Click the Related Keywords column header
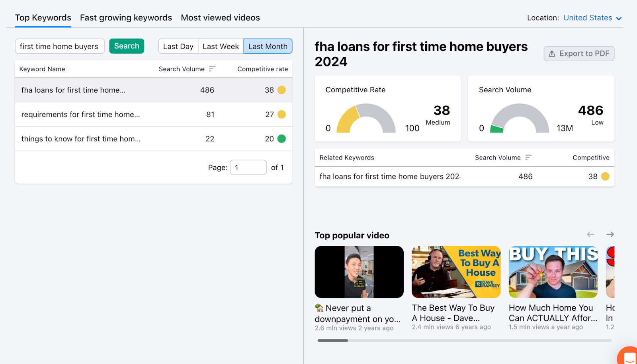The height and width of the screenshot is (364, 637). point(347,158)
